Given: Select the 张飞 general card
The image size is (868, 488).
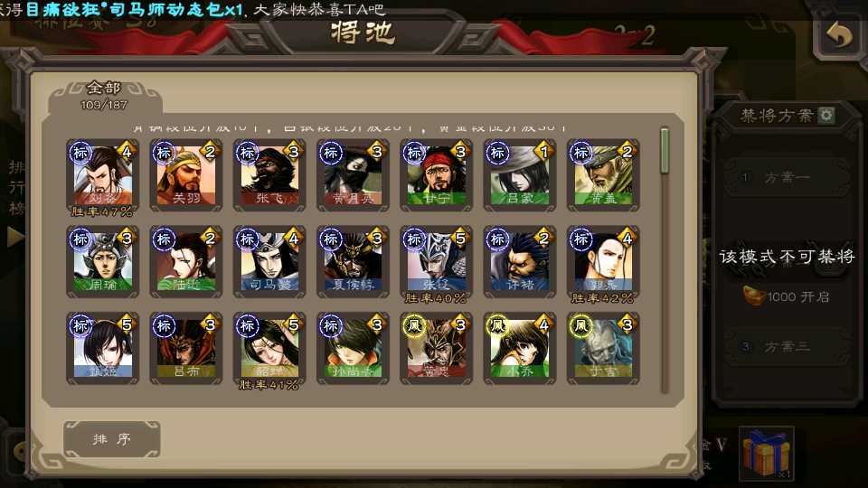Looking at the screenshot, I should coord(269,174).
